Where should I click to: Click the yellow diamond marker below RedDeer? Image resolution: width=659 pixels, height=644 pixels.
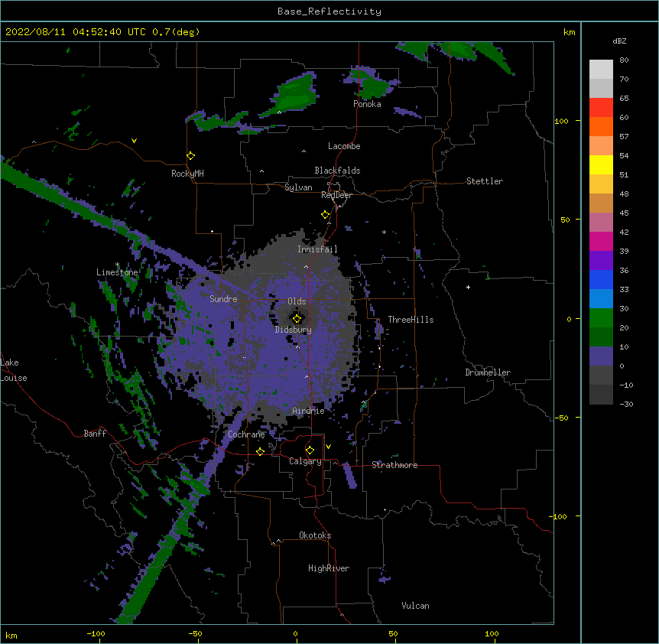[326, 215]
